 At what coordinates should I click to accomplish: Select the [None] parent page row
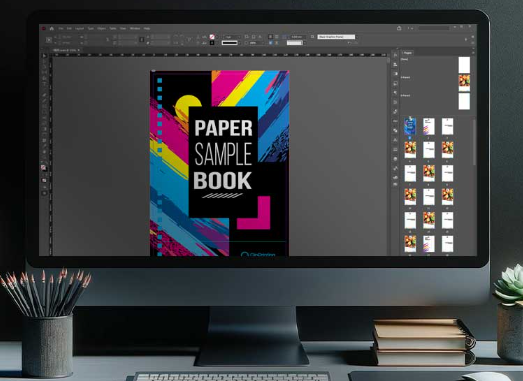point(435,64)
